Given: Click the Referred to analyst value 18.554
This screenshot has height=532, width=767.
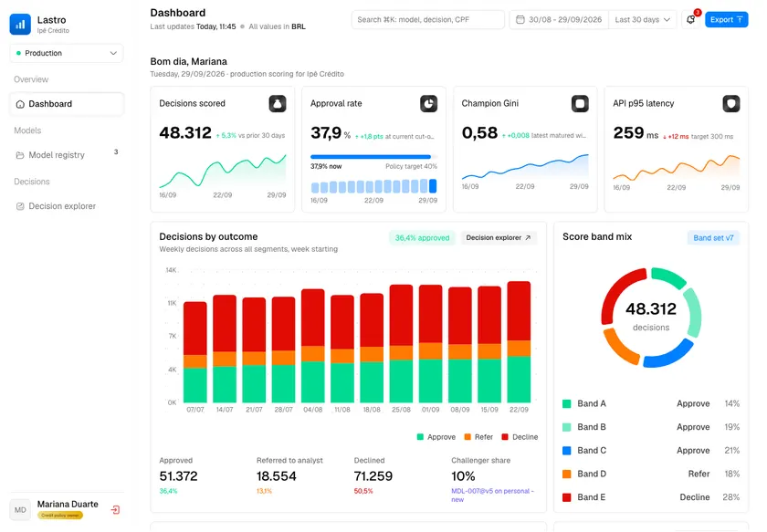Looking at the screenshot, I should [x=277, y=476].
